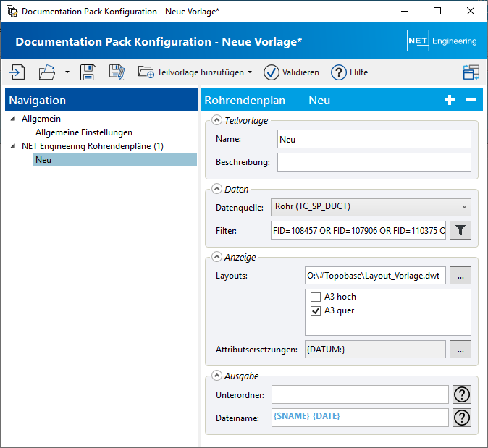Click the Validieren button
Viewport: 488px width, 448px height.
click(291, 72)
